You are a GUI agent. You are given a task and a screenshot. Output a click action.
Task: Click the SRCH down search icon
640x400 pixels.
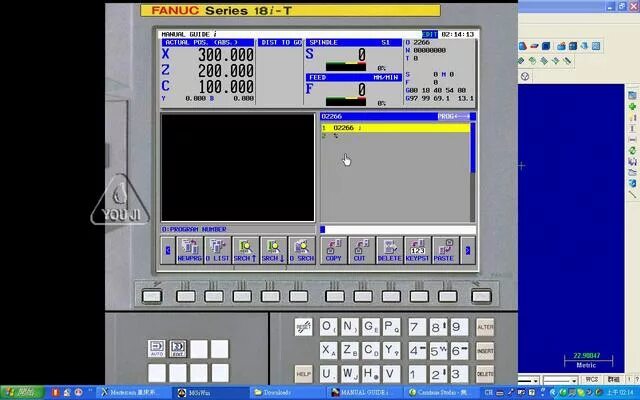pyautogui.click(x=273, y=250)
